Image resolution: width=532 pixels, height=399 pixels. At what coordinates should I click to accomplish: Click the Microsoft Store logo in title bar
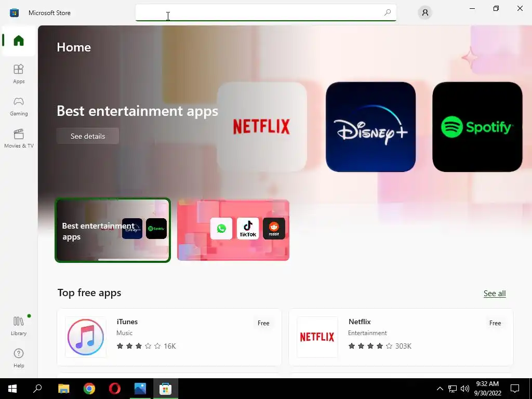tap(14, 13)
